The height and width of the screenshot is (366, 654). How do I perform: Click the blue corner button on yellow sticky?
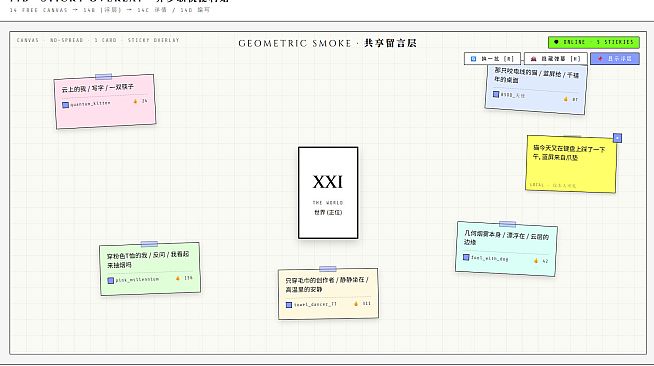[x=617, y=138]
